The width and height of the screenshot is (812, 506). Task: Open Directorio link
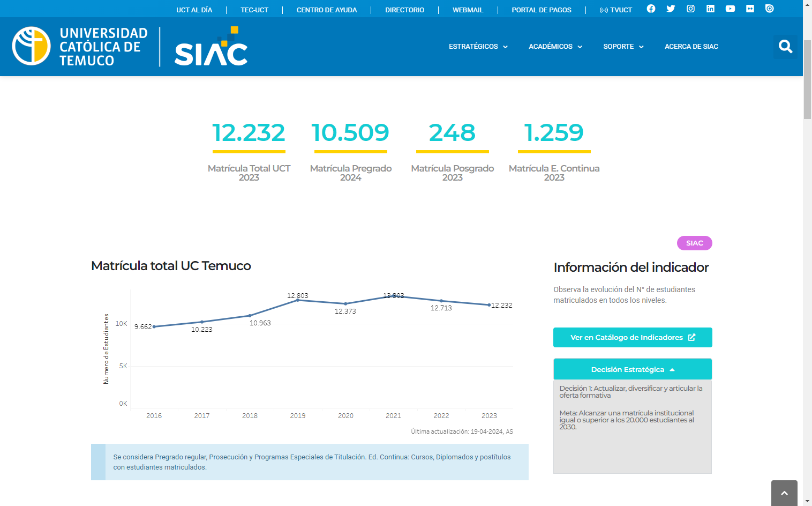pos(404,10)
